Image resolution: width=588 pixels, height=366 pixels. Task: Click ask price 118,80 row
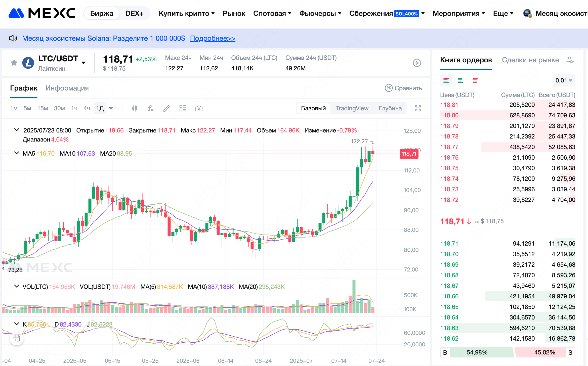[508, 115]
